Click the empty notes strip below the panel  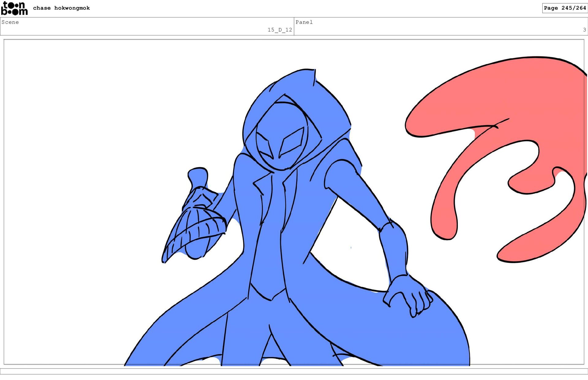pos(294,371)
